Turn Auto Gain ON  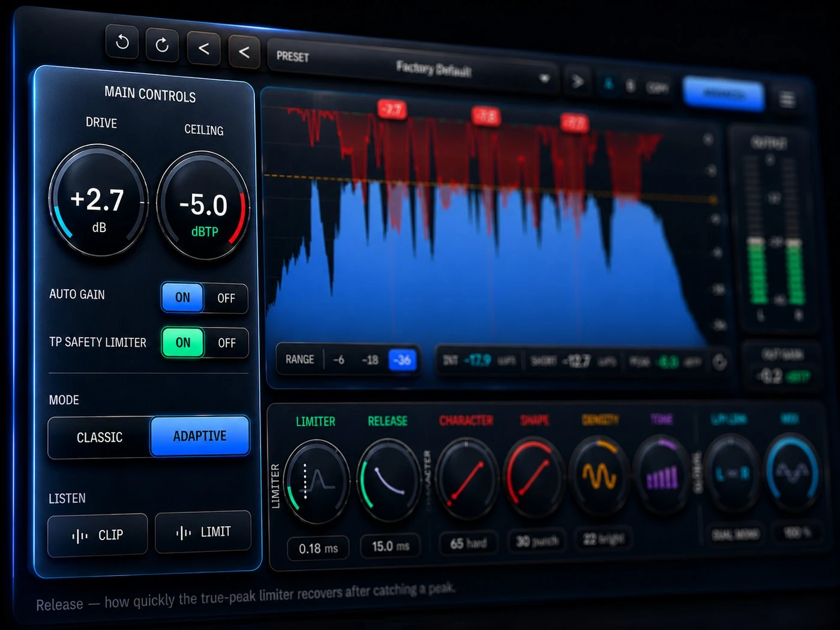(x=182, y=297)
